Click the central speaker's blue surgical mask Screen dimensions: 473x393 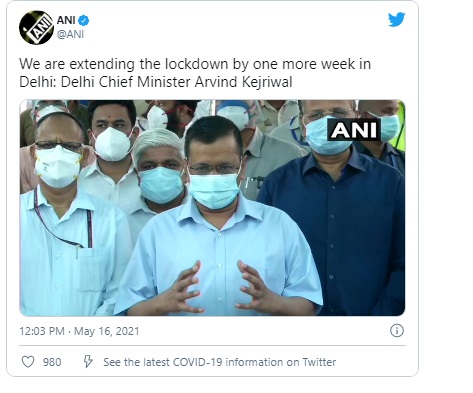pos(214,191)
